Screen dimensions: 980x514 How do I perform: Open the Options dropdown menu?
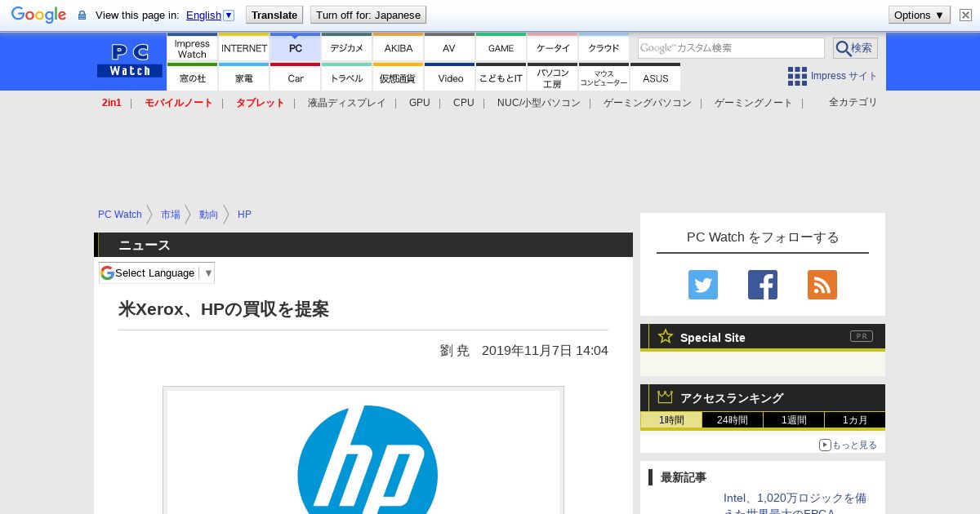pos(920,15)
